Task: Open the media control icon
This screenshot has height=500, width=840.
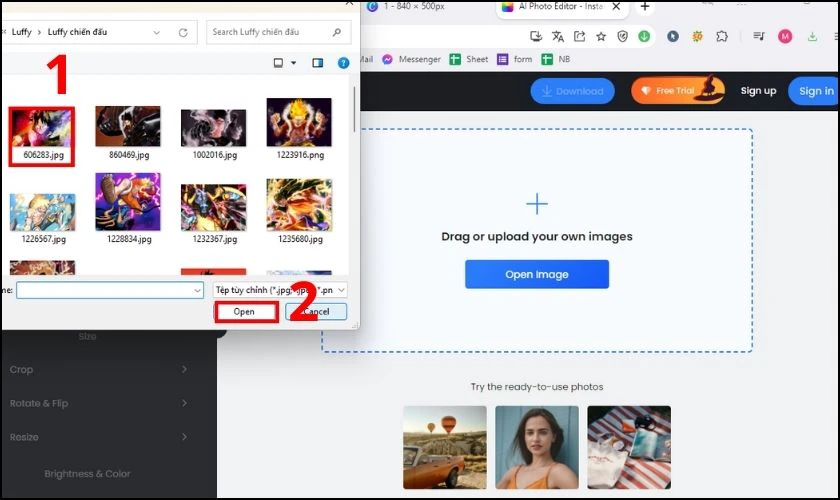Action: click(759, 36)
